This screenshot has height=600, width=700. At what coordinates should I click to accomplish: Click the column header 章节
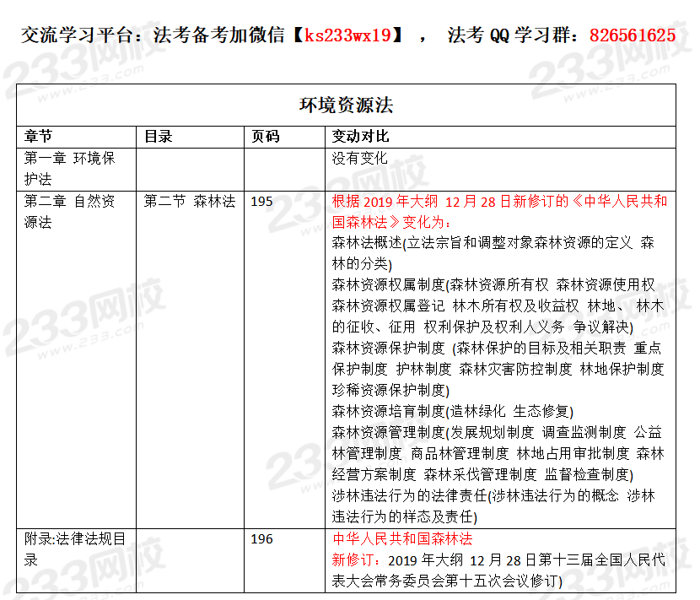click(x=39, y=136)
